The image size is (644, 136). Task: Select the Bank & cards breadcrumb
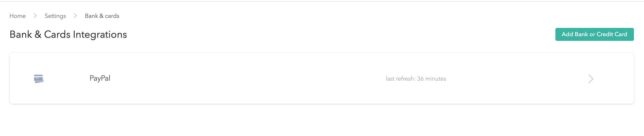click(102, 16)
